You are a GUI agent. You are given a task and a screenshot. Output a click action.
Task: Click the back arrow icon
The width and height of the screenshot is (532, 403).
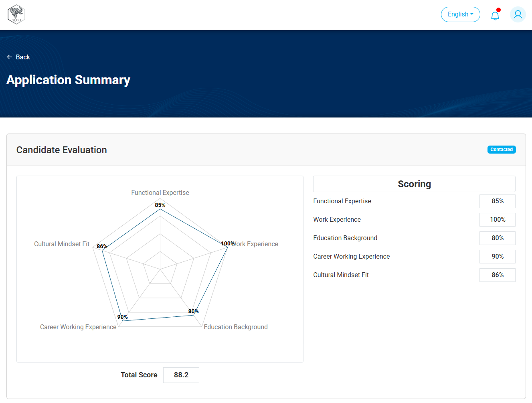[x=10, y=57]
